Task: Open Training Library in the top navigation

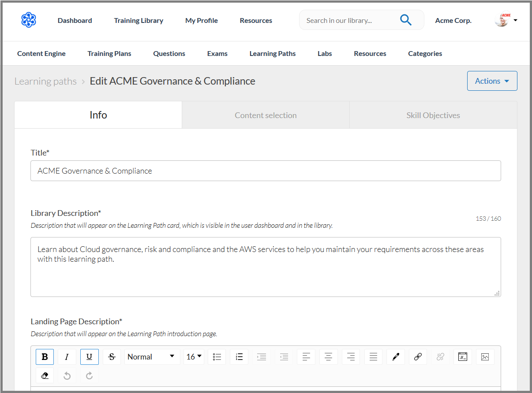Action: pos(139,20)
